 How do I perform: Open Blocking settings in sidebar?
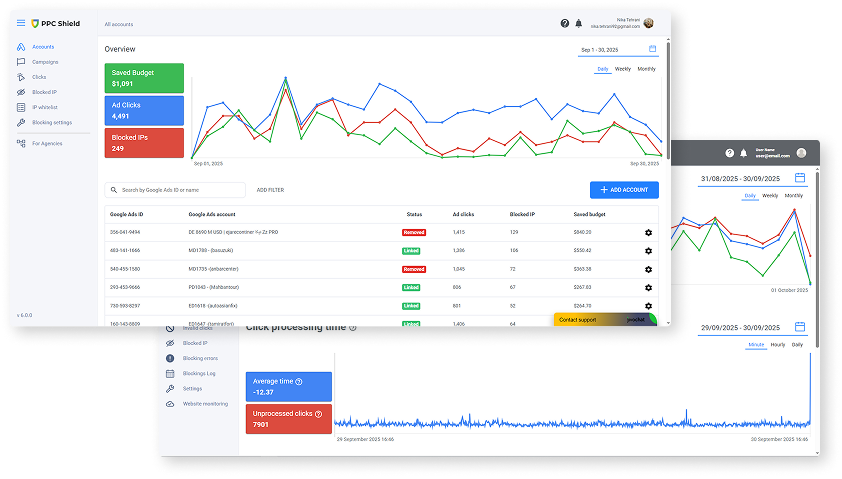(51, 122)
